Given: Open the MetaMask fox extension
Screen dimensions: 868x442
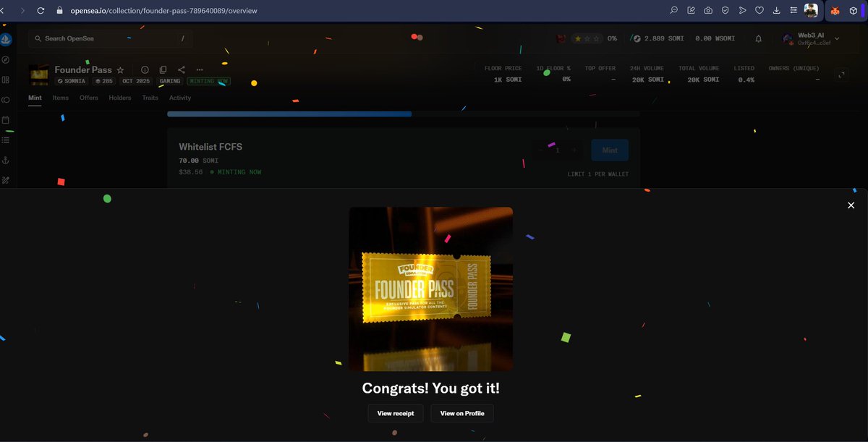Looking at the screenshot, I should 834,11.
